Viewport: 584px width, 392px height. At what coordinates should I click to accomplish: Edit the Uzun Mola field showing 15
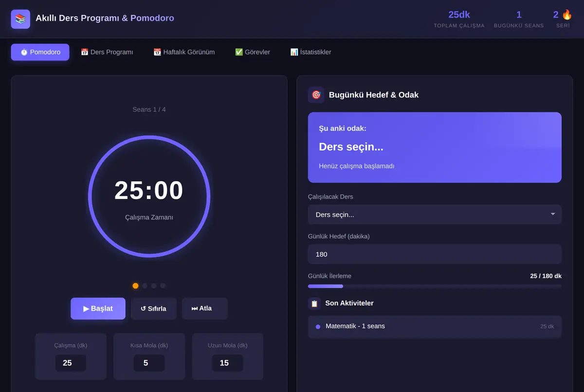227,363
